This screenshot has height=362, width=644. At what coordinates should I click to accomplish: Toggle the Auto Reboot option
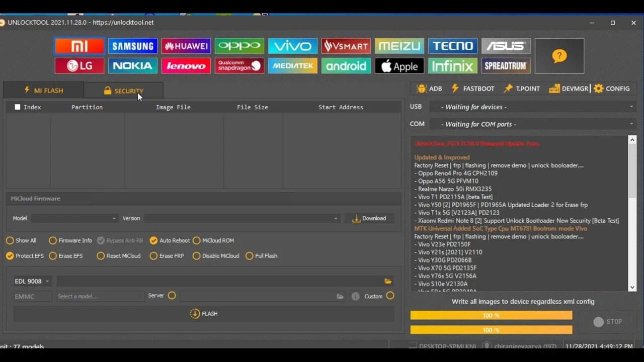(170, 241)
